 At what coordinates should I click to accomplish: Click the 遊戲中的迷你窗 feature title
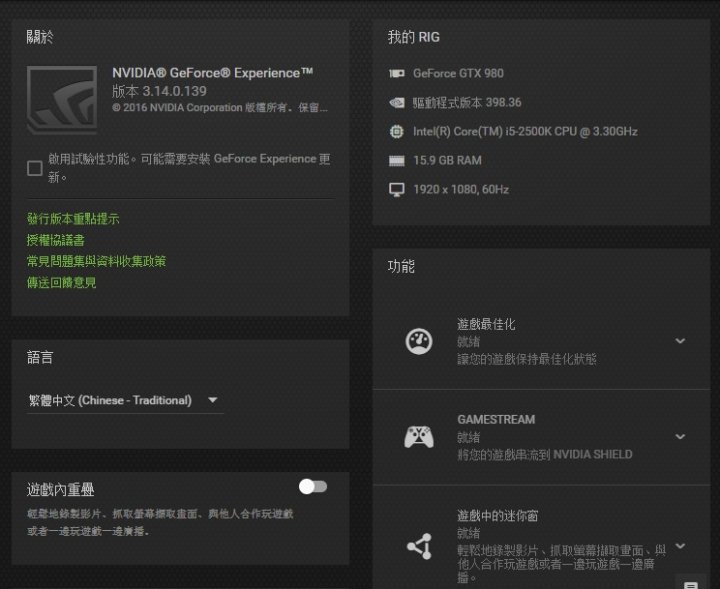coord(497,516)
